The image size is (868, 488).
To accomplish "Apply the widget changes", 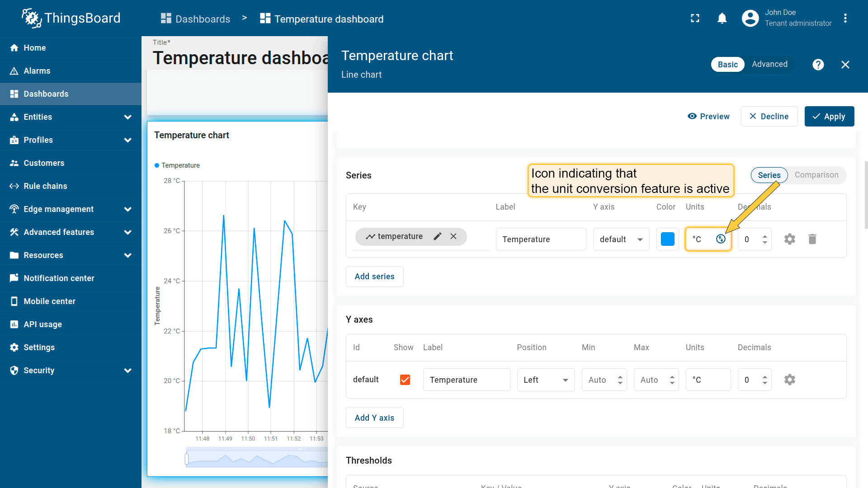I will tap(829, 117).
